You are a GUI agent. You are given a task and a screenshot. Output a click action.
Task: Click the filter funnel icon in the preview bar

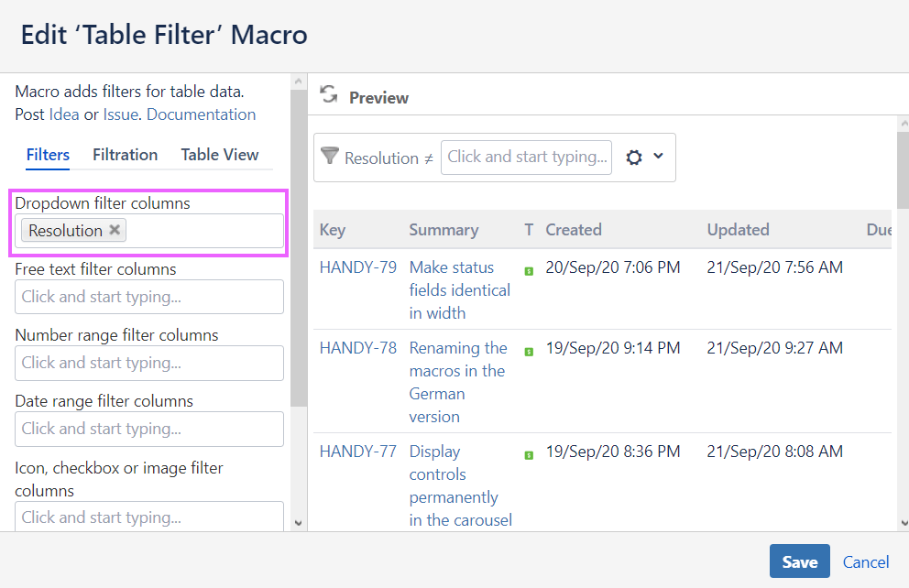tap(331, 157)
